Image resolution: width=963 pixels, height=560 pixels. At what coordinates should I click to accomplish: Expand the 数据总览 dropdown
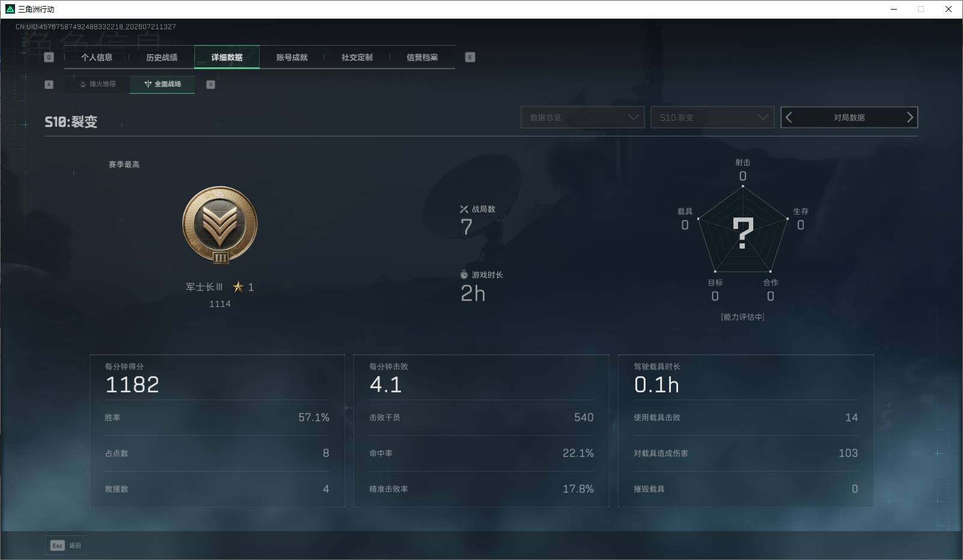(582, 117)
